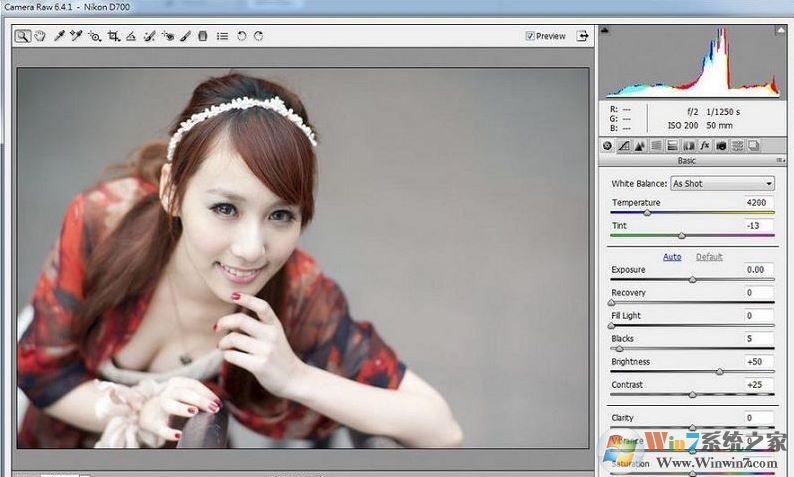Screen dimensions: 794x477
Task: Adjust the Exposure slider handle
Action: [692, 280]
